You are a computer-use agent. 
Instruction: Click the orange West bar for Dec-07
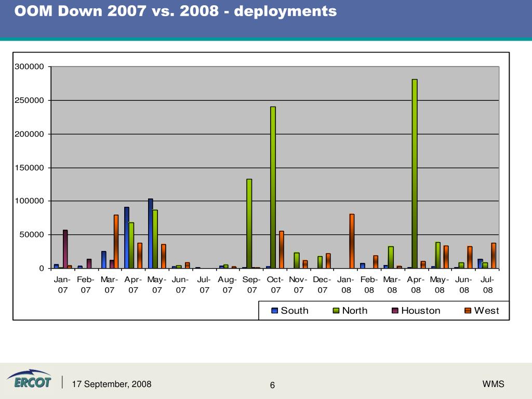(328, 261)
